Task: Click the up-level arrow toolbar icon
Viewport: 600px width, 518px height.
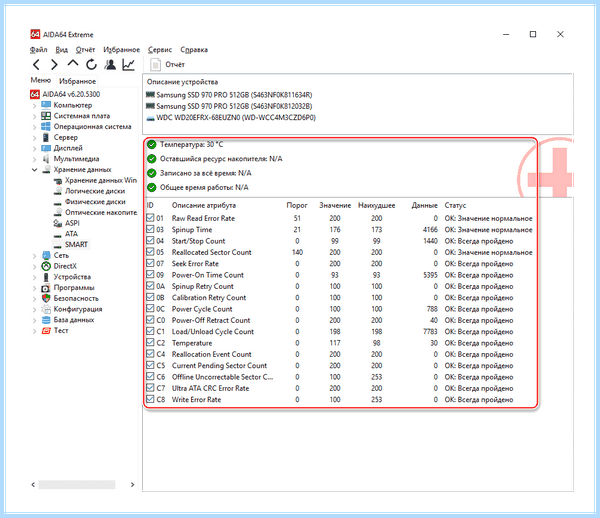Action: point(73,64)
